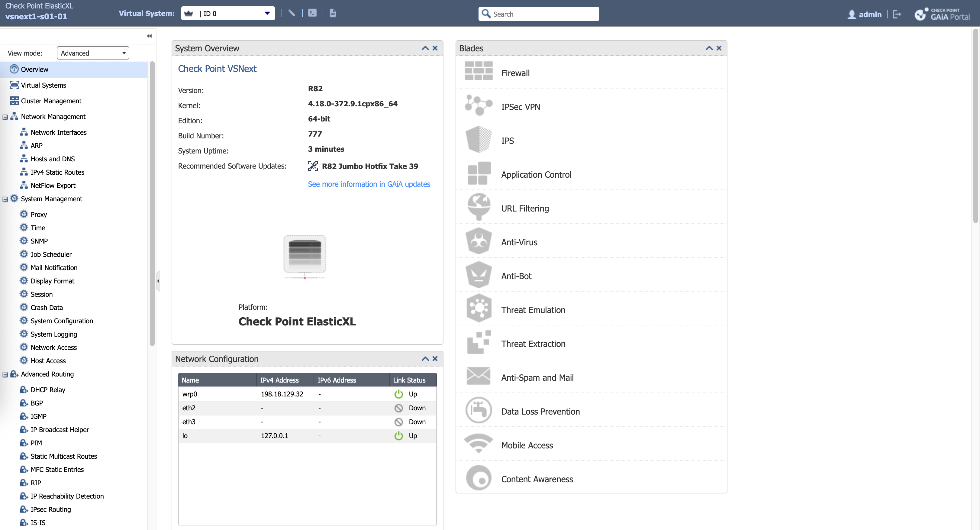The width and height of the screenshot is (980, 530).
Task: Select the Anti-Bot blade icon
Action: point(478,275)
